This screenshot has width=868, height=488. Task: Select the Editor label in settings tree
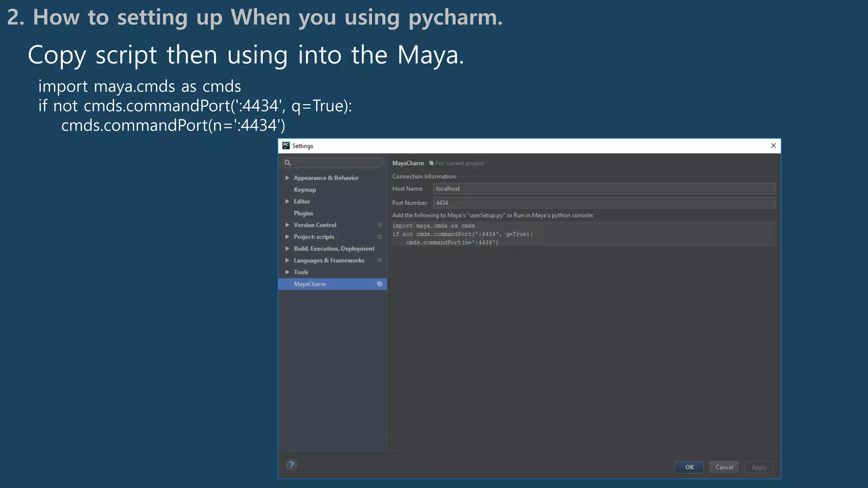coord(302,201)
